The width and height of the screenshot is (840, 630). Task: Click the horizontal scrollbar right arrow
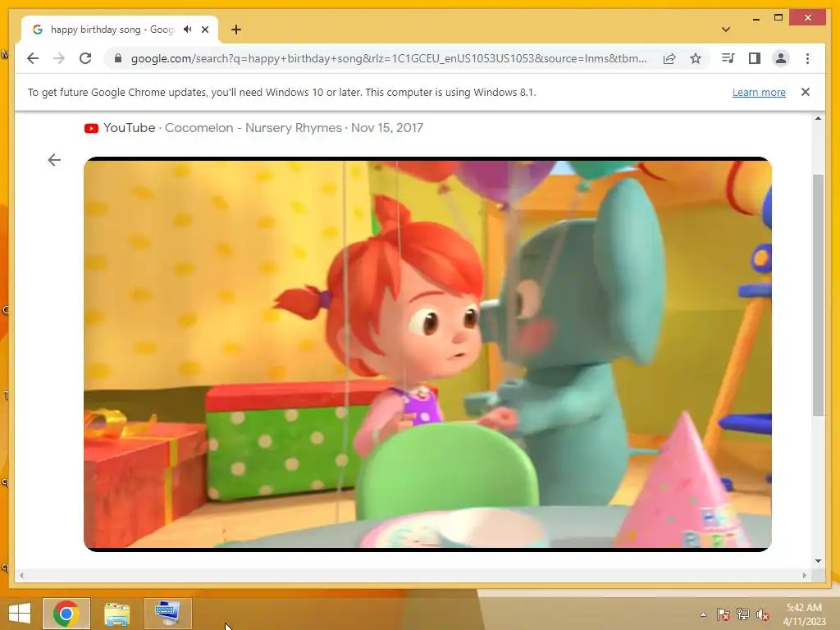804,575
